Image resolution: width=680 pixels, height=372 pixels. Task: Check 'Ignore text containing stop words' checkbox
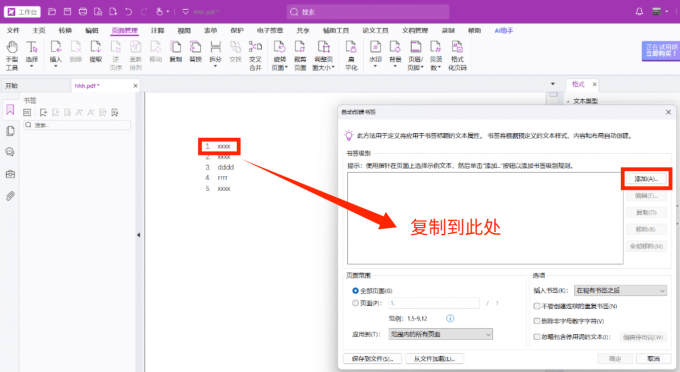pyautogui.click(x=537, y=336)
